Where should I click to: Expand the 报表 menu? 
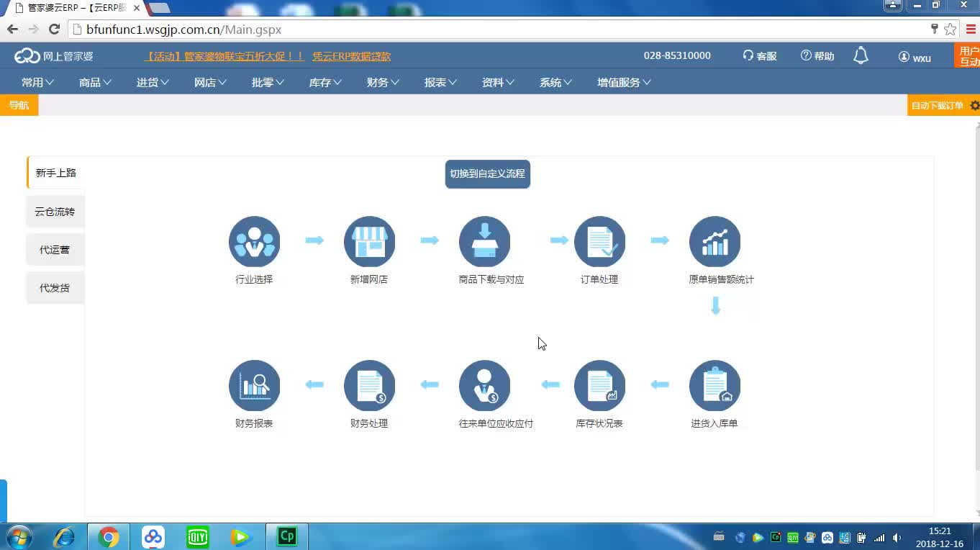click(x=440, y=82)
